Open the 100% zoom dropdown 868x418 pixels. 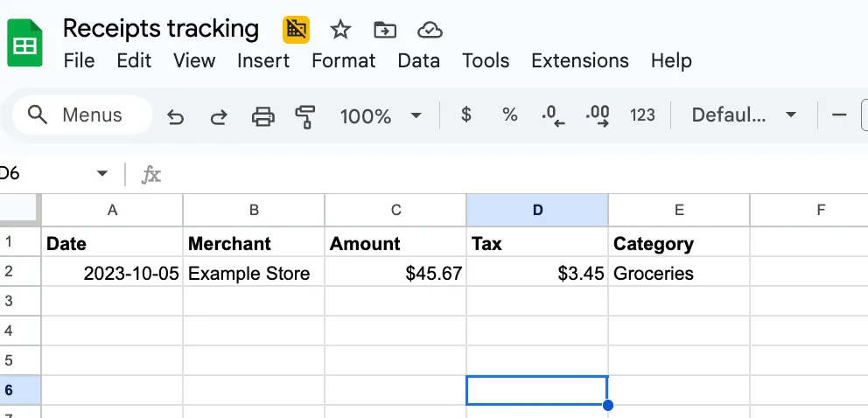coord(381,115)
